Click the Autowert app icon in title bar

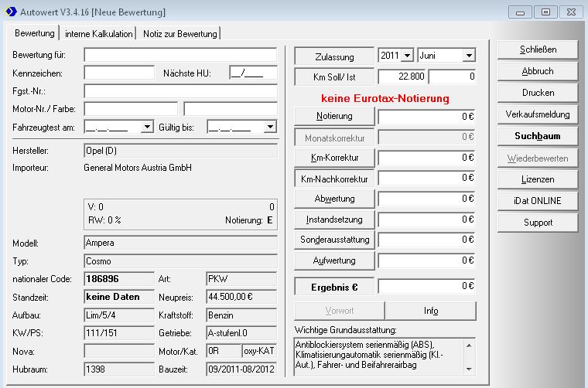pos(11,12)
